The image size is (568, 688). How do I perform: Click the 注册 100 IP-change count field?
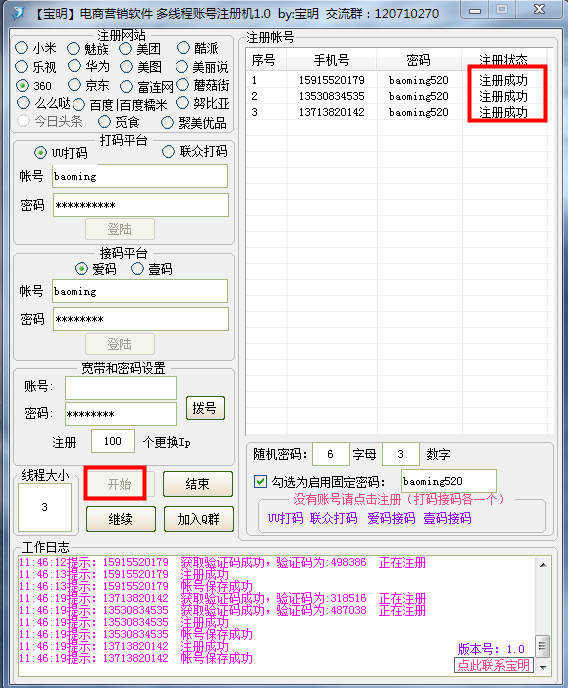[x=113, y=441]
